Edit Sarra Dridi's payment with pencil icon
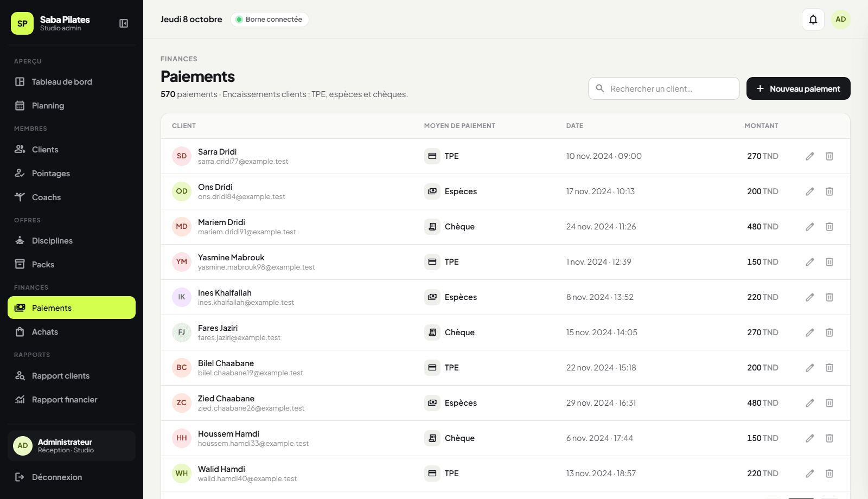868x499 pixels. pyautogui.click(x=810, y=156)
